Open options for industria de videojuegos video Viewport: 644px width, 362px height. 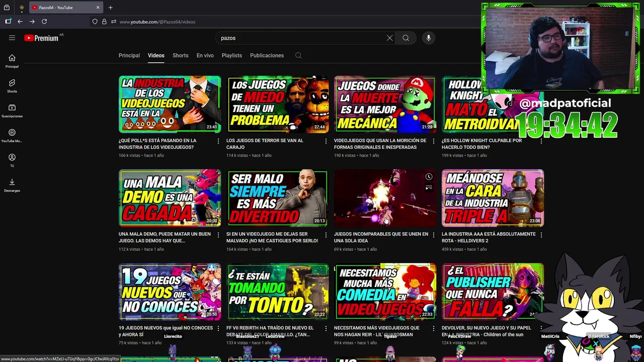tap(218, 141)
